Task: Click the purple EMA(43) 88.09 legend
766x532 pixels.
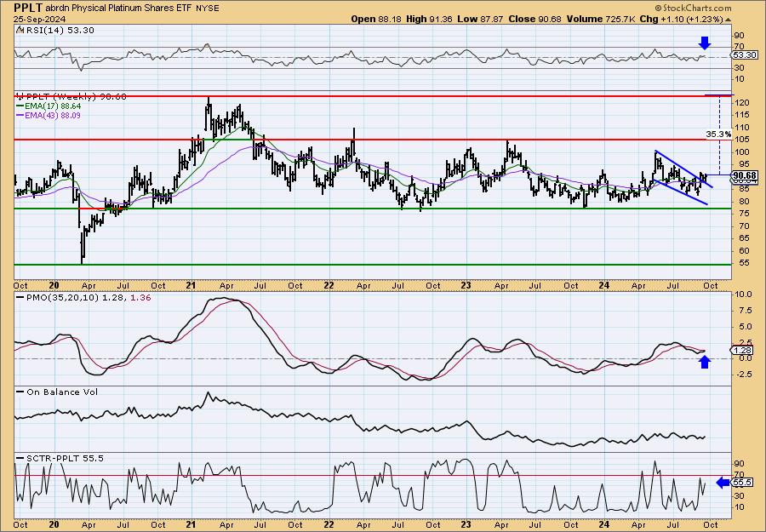Action: click(x=49, y=115)
